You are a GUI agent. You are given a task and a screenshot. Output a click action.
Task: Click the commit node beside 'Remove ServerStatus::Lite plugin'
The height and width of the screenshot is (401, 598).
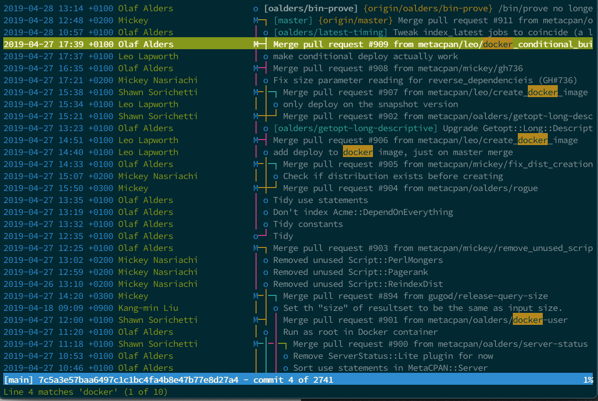pyautogui.click(x=286, y=356)
